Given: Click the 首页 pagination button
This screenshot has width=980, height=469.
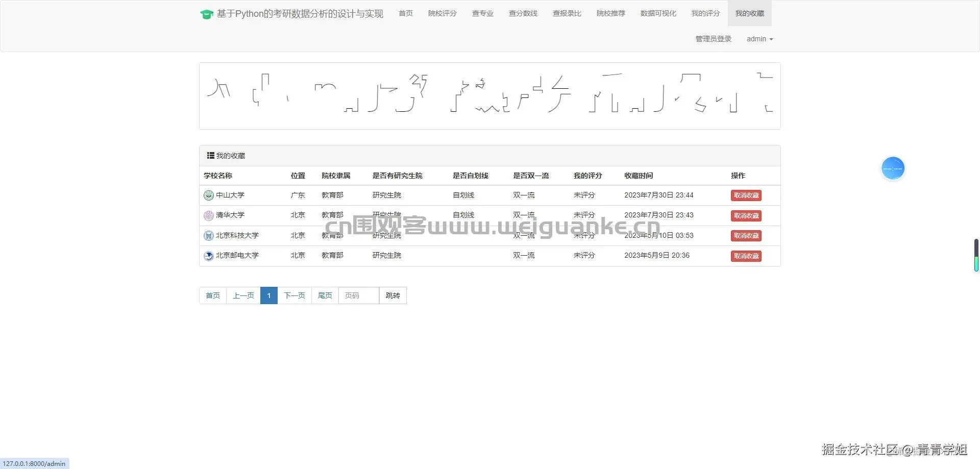Looking at the screenshot, I should pyautogui.click(x=213, y=295).
